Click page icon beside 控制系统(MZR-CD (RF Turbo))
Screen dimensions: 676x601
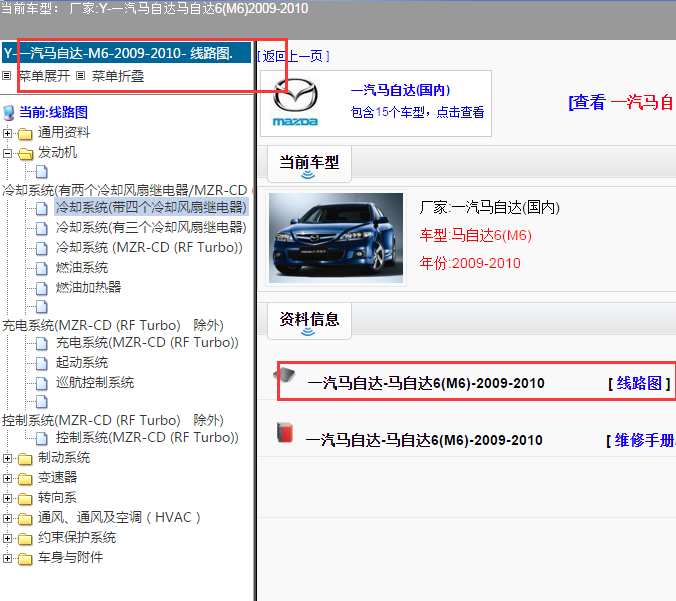[42, 438]
